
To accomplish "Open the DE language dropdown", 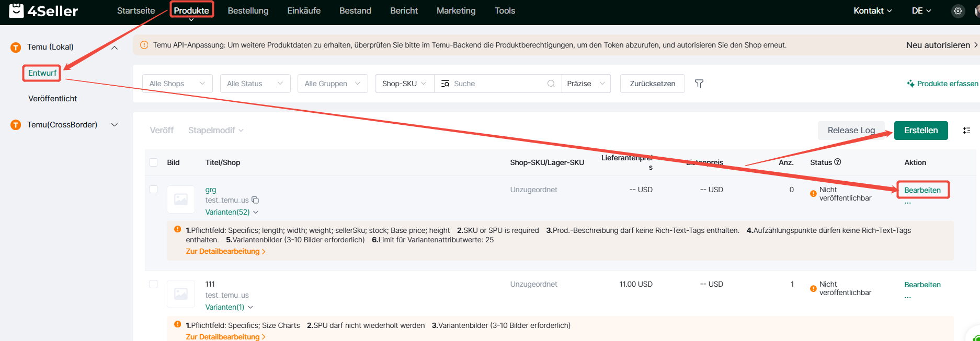I will [921, 10].
